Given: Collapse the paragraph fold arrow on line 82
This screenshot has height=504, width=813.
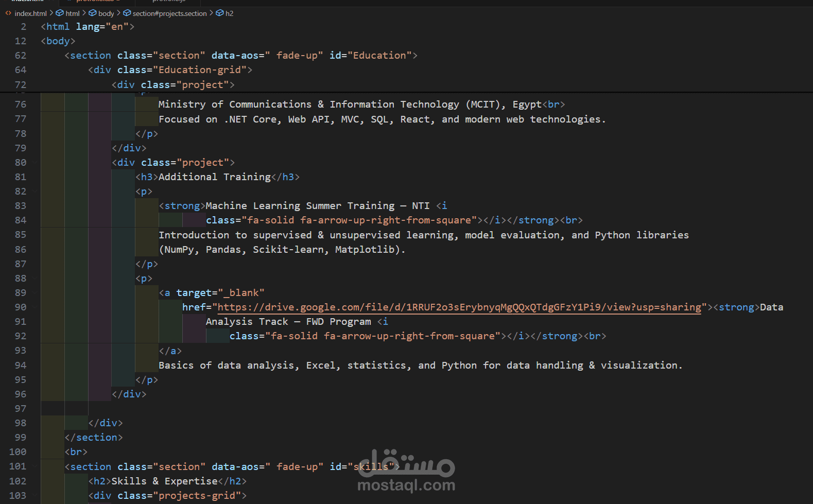Looking at the screenshot, I should (34, 192).
